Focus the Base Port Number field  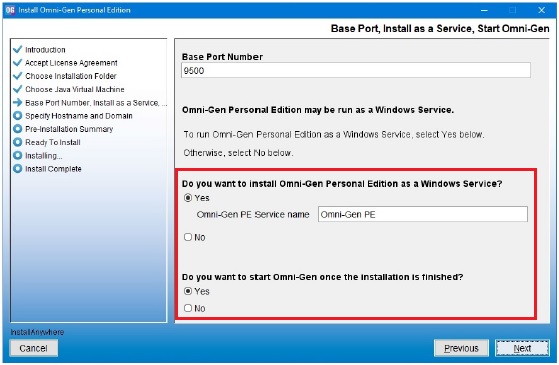point(356,70)
